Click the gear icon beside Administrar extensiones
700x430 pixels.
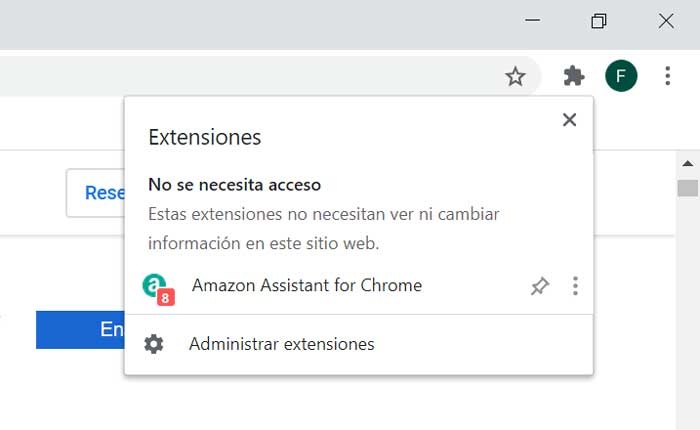pos(154,344)
